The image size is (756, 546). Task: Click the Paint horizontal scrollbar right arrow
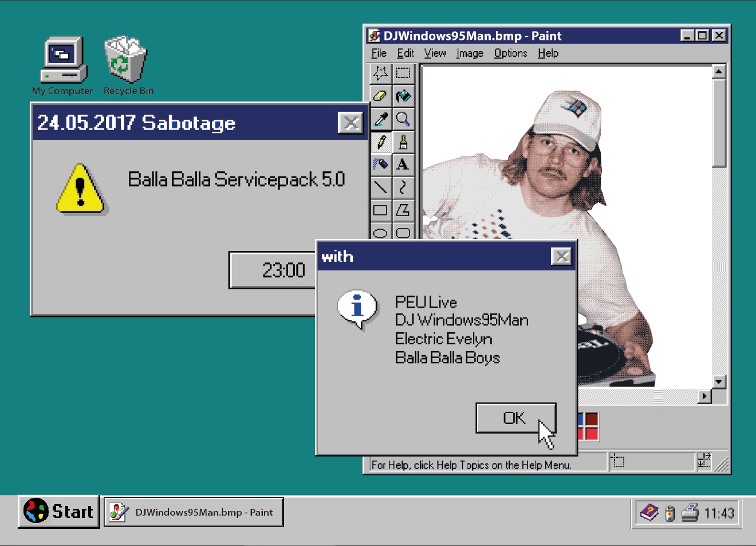705,396
